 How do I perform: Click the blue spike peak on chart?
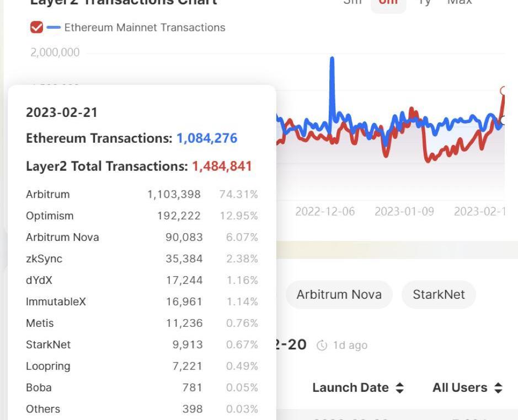(x=332, y=59)
